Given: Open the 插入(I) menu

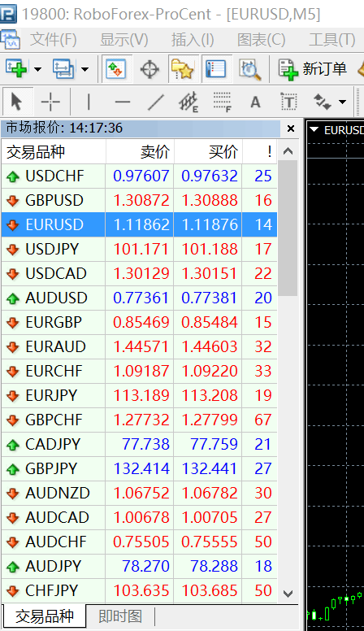Looking at the screenshot, I should [x=193, y=39].
